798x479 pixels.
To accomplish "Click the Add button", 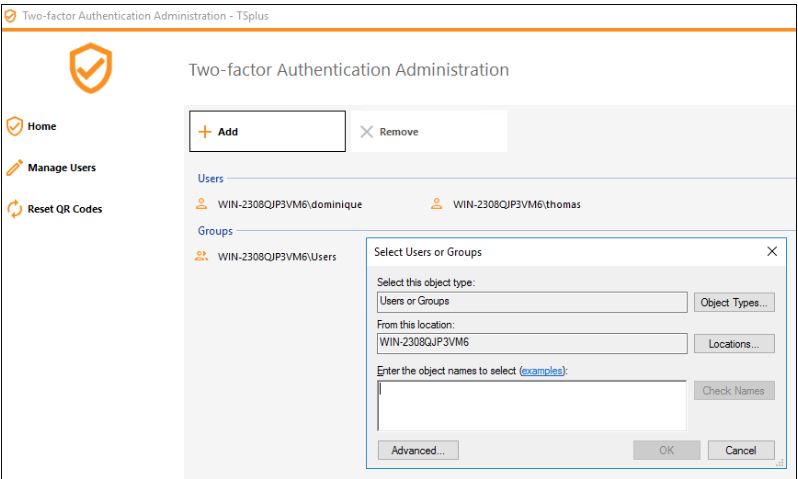I will point(267,131).
